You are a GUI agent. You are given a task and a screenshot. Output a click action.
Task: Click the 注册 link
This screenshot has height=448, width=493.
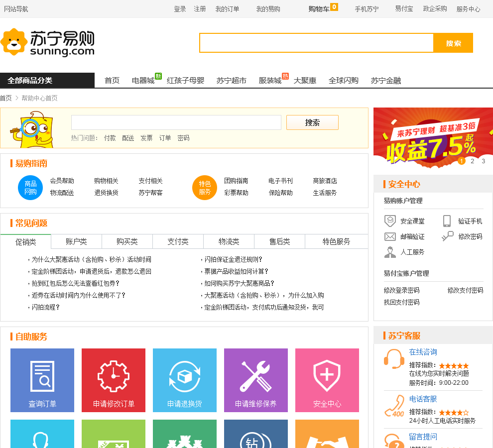coord(200,9)
